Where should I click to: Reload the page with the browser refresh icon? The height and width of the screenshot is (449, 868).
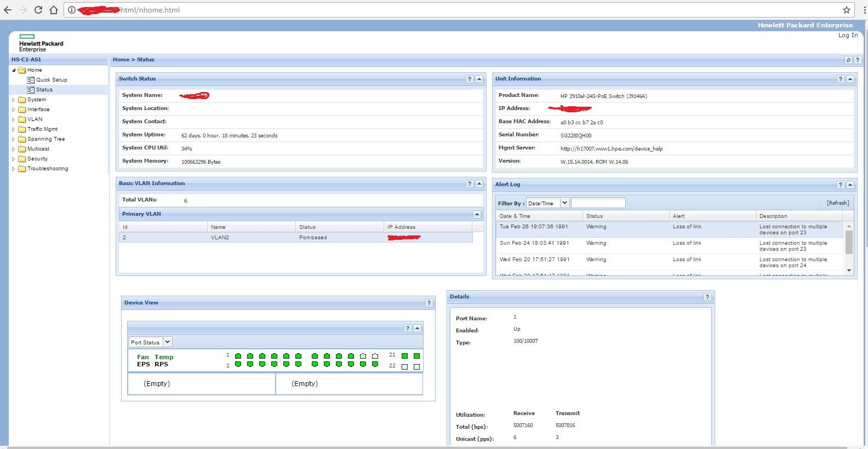(38, 10)
